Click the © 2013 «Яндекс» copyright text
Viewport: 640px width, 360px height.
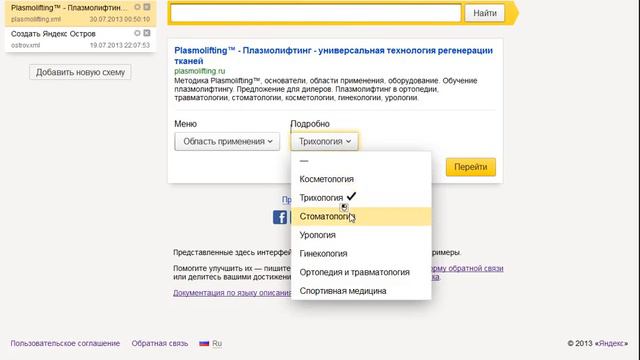click(x=598, y=343)
